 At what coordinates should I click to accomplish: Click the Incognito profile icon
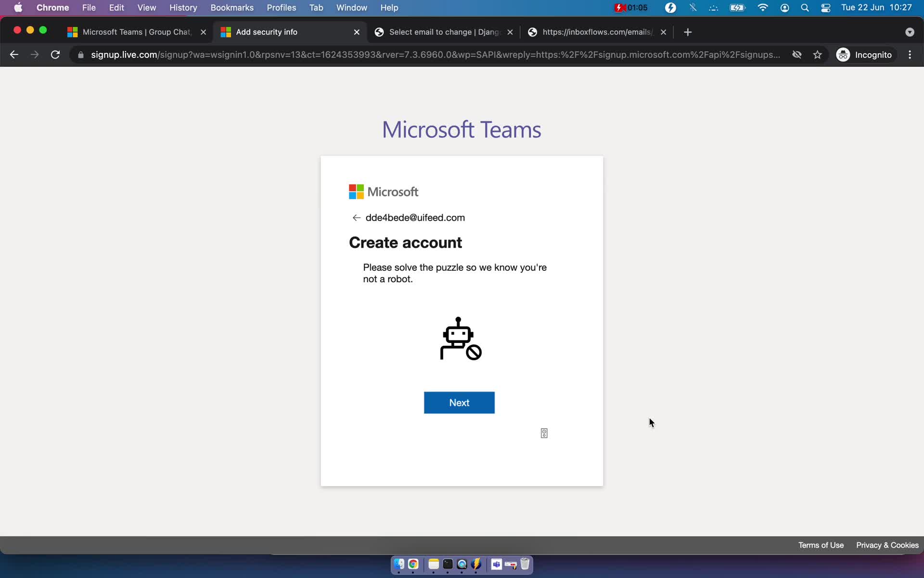[844, 54]
